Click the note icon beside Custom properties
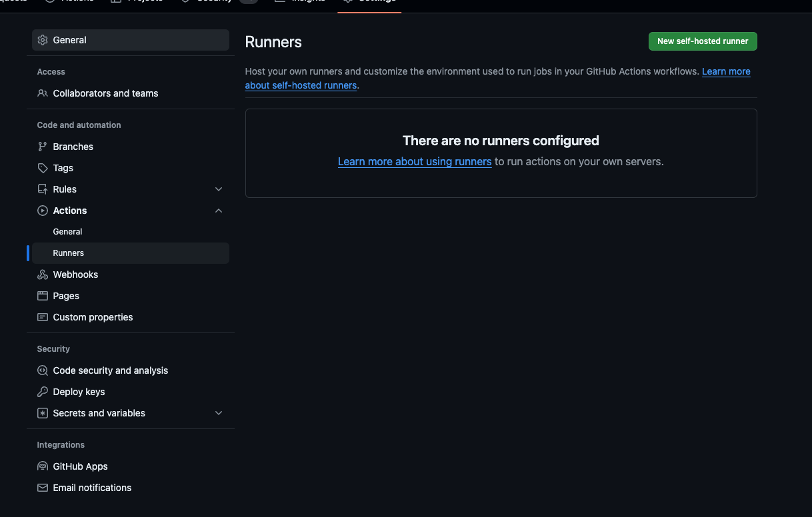This screenshot has width=812, height=517. click(x=43, y=317)
